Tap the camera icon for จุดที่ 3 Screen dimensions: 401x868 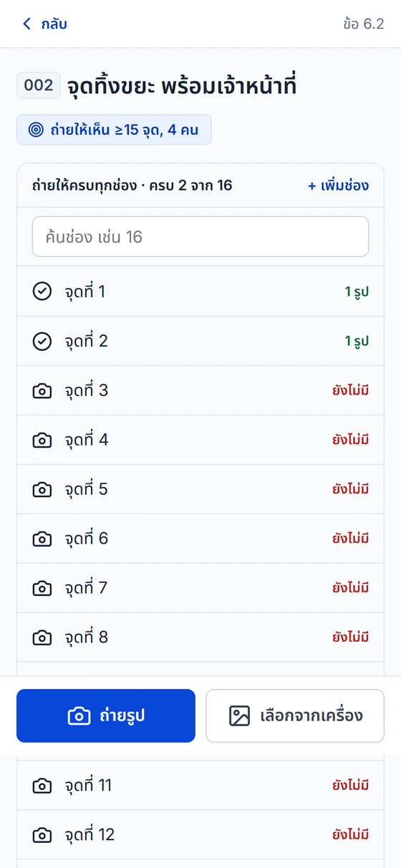pos(42,390)
